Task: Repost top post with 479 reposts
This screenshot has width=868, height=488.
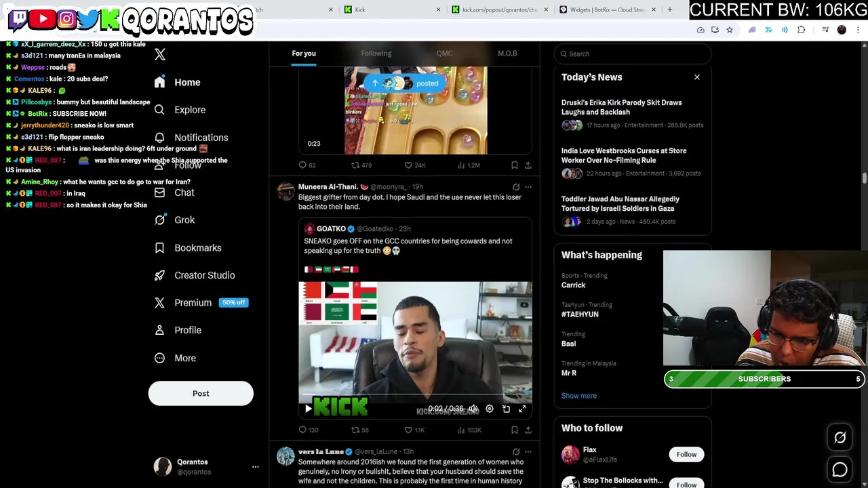Action: pos(361,165)
